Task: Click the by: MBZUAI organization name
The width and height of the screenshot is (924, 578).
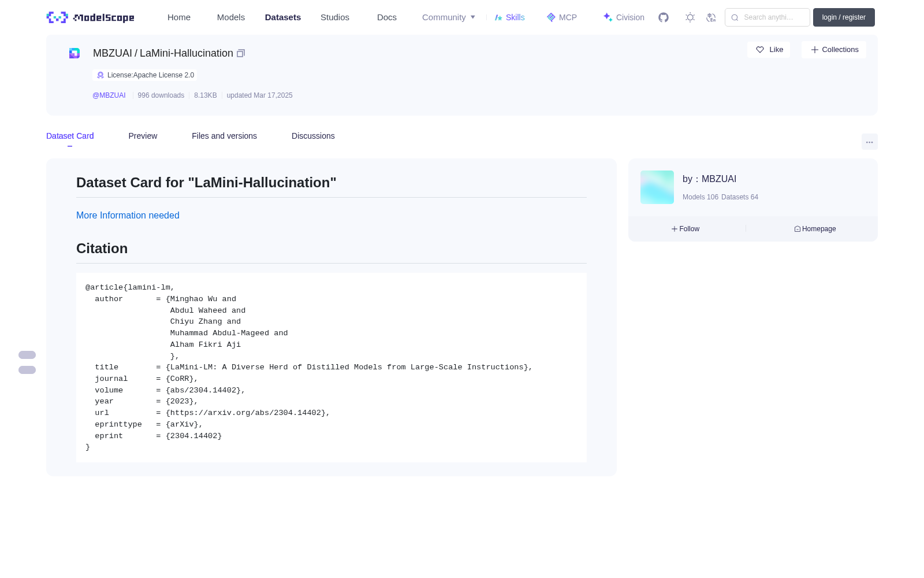Action: [x=709, y=179]
